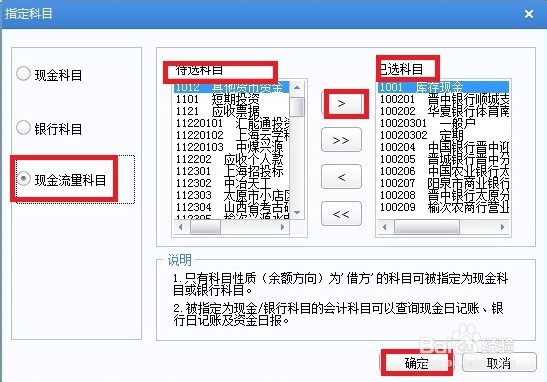547x382 pixels.
Task: Select row 11220102 in 待选科目 list
Action: pos(231,135)
